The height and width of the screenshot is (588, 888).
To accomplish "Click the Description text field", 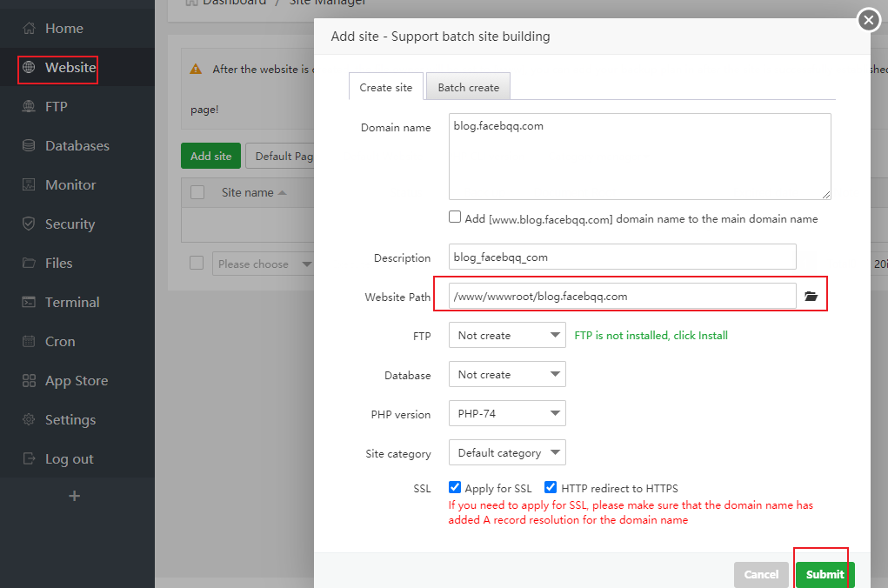I will pyautogui.click(x=622, y=257).
